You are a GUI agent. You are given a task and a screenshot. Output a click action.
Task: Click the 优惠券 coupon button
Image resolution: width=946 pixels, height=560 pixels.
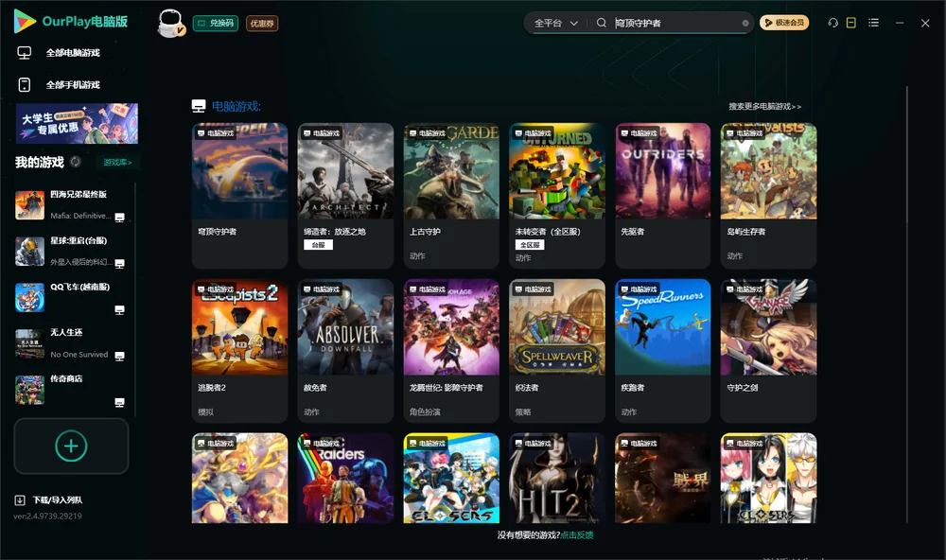[x=262, y=23]
